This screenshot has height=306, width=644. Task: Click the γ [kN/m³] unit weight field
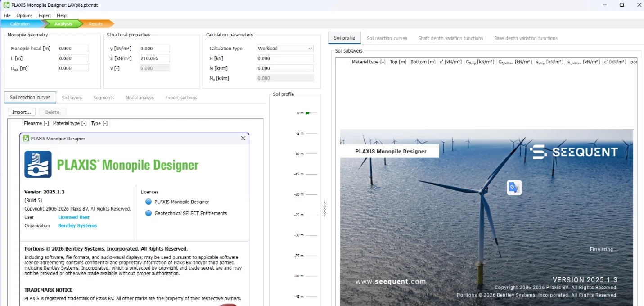[154, 49]
